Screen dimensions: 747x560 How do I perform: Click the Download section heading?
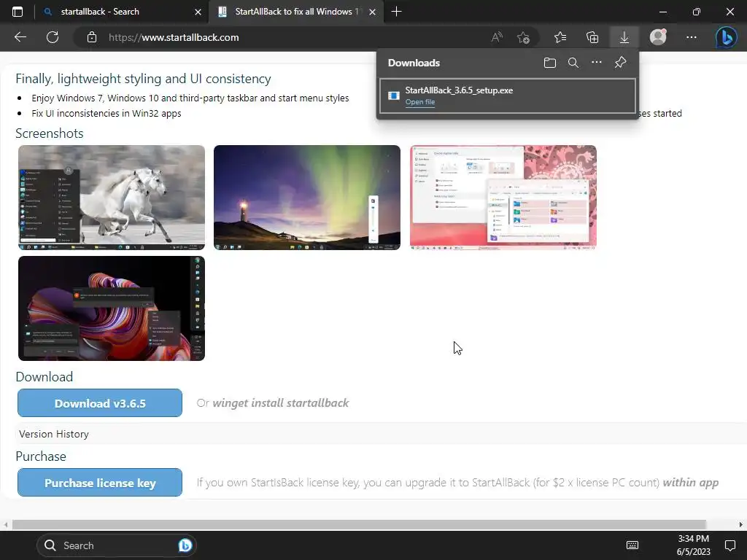point(44,377)
